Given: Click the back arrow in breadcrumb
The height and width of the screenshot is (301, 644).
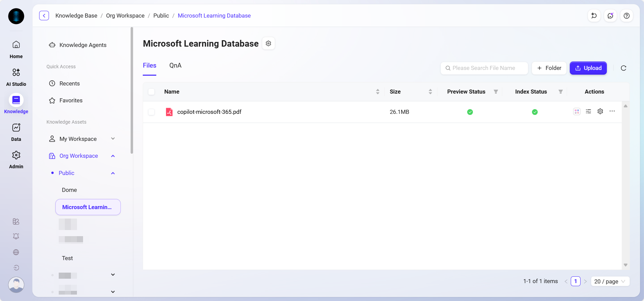Looking at the screenshot, I should [44, 16].
